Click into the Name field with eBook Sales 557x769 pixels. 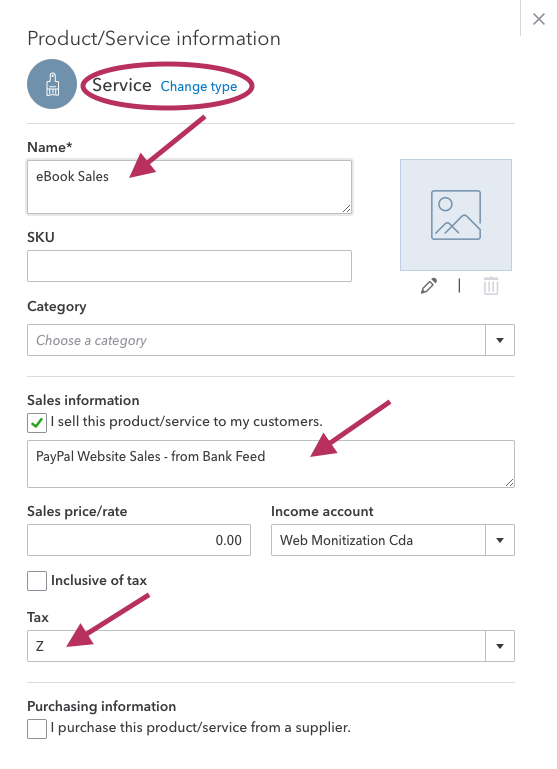click(189, 187)
